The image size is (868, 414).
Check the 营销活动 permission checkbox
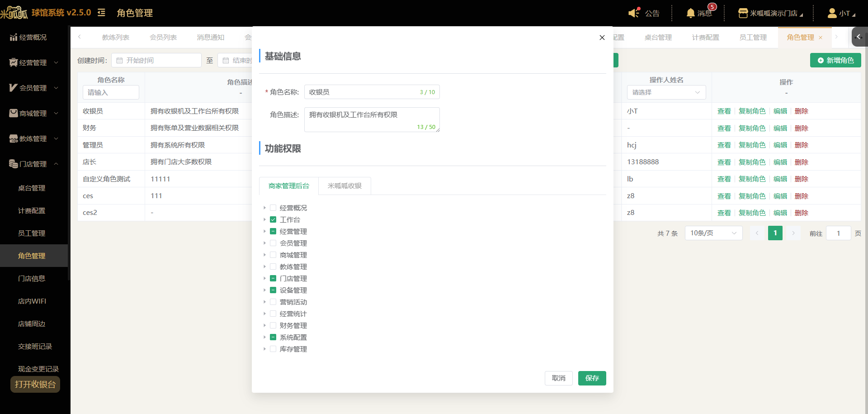click(273, 302)
